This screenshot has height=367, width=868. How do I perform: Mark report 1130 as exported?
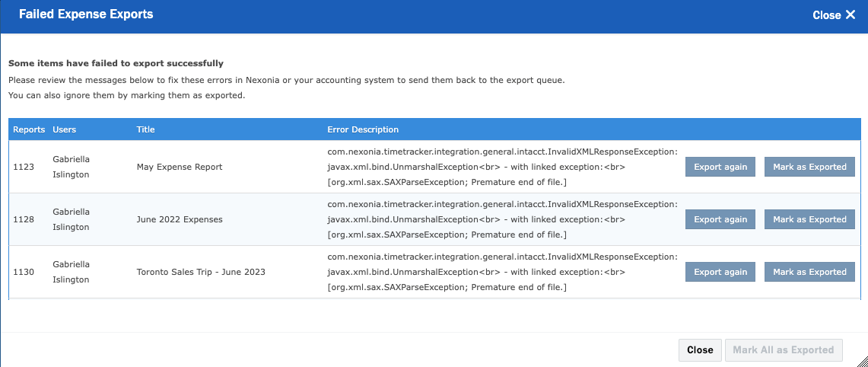809,272
